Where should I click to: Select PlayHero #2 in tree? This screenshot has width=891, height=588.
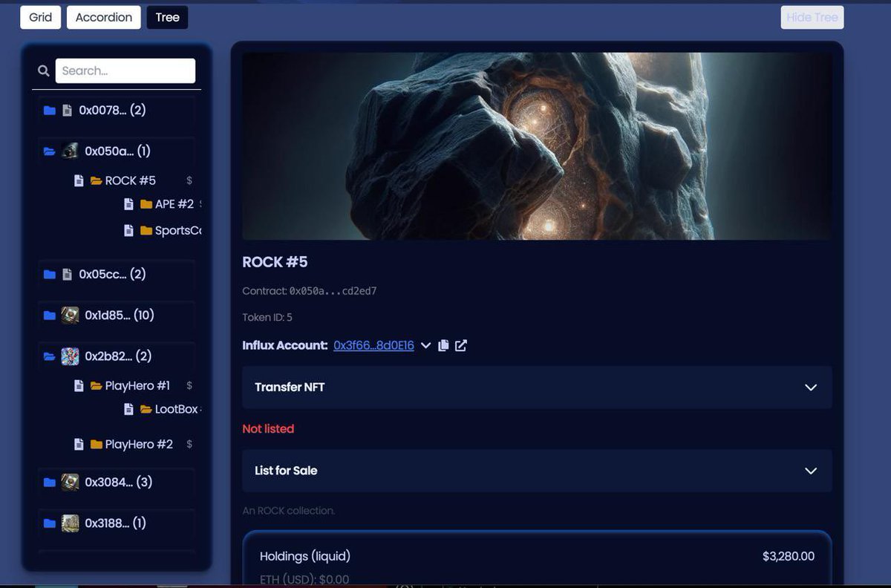(139, 444)
